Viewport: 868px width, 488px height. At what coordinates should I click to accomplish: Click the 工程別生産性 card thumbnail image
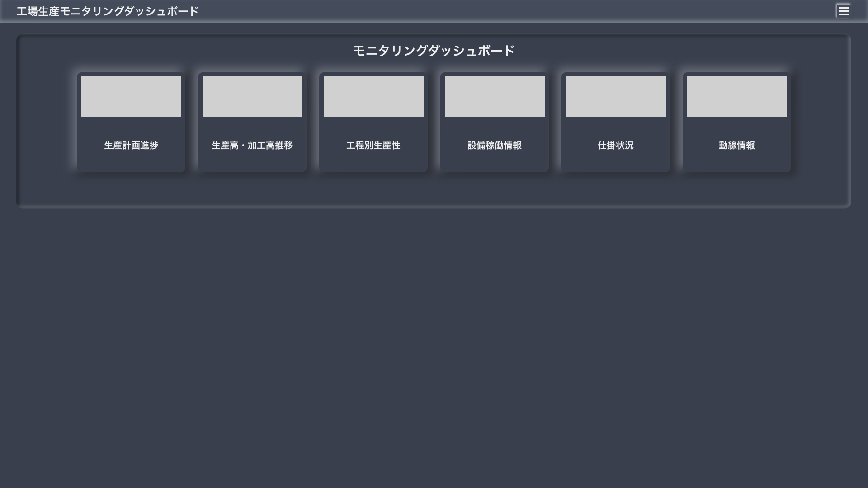[x=373, y=96]
